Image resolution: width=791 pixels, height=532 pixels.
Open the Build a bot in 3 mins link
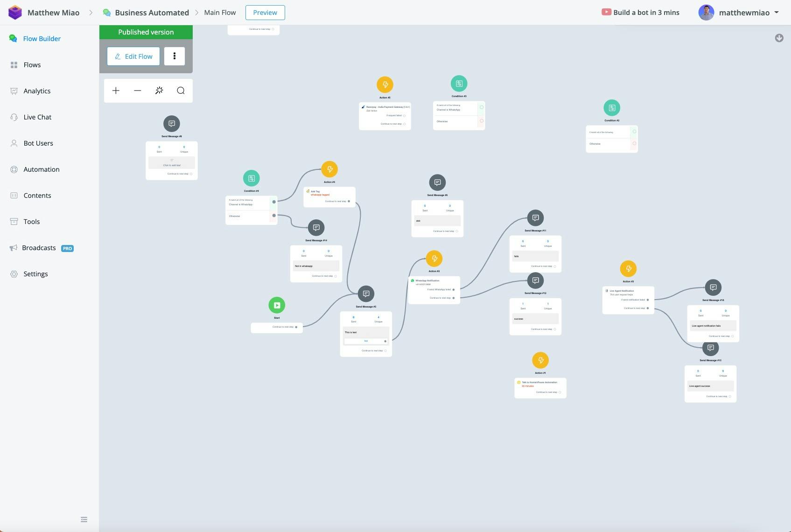click(640, 13)
